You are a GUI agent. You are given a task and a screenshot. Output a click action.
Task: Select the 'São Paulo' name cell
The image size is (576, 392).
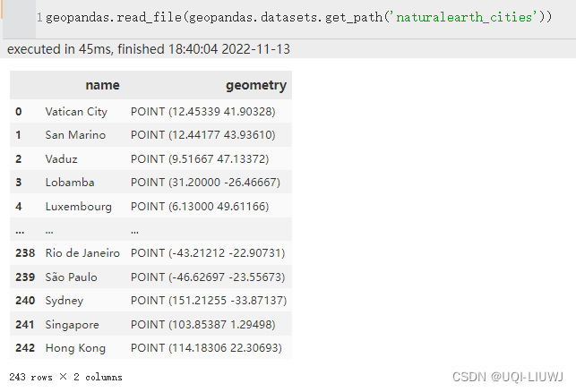pos(71,277)
